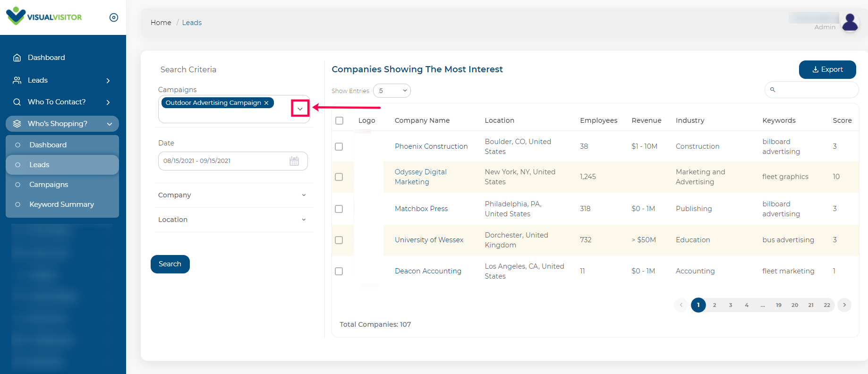
Task: Click the Search button
Action: [x=170, y=264]
